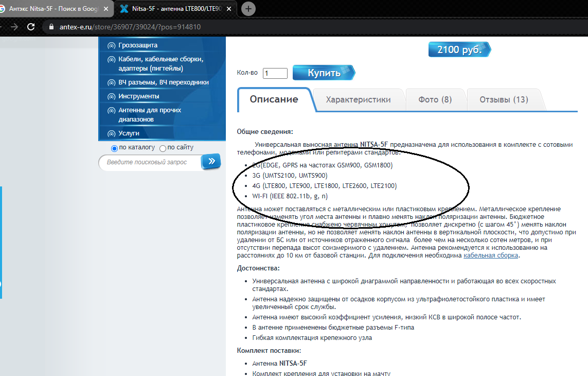Screen dimensions: 588x376
Task: Select the 'по сайту' search radio button
Action: [x=163, y=148]
